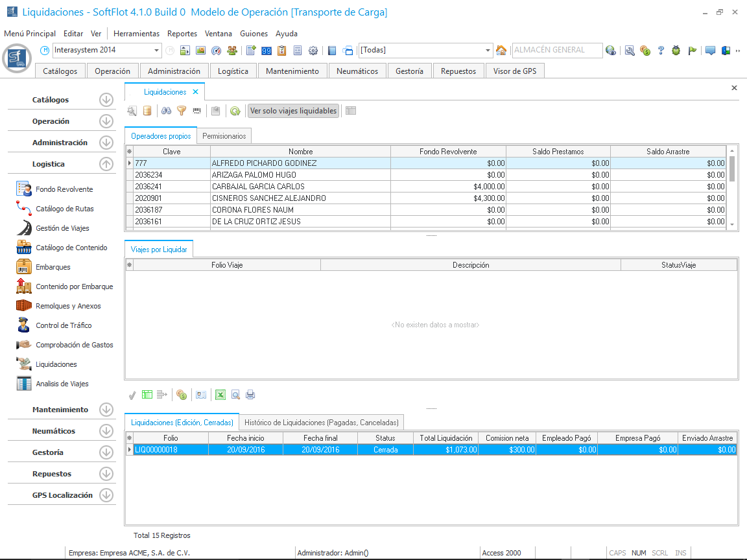Click the binoculars search icon in Liquidaciones toolbar

166,111
